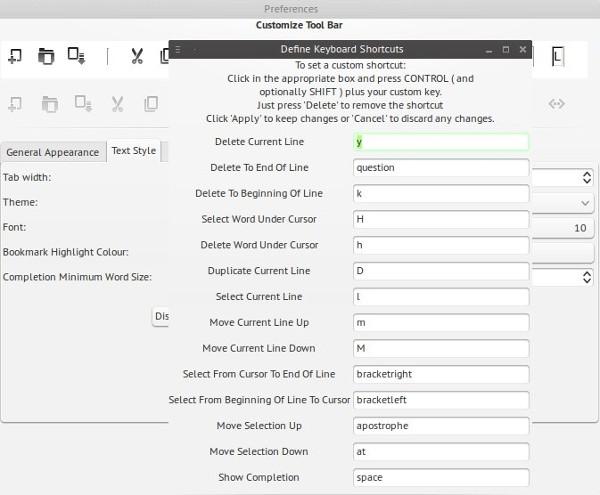
Task: Minimize the Define Keyboard Shortcuts dialog
Action: tap(489, 50)
